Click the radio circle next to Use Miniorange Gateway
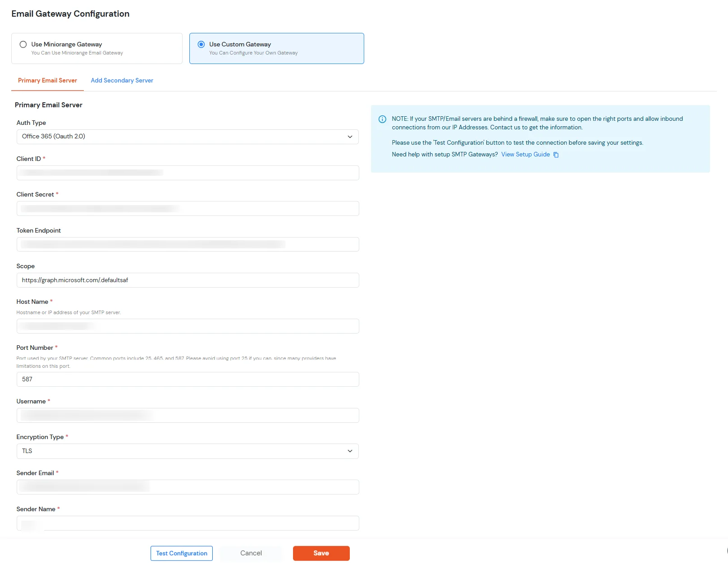This screenshot has width=728, height=563. pyautogui.click(x=23, y=44)
